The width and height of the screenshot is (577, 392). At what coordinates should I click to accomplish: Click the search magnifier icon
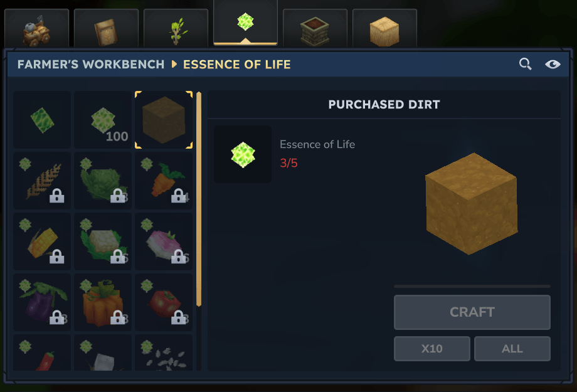point(525,64)
